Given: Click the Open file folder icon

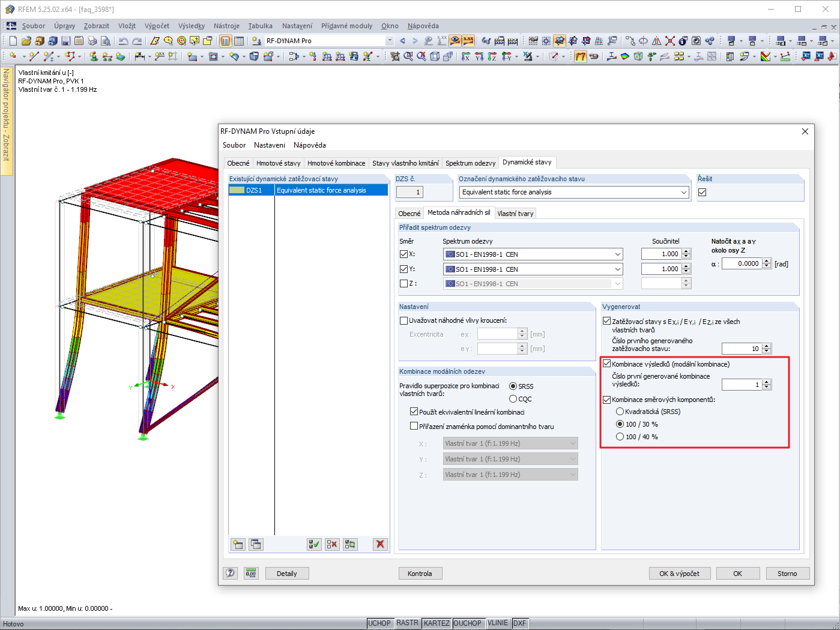Looking at the screenshot, I should point(26,41).
